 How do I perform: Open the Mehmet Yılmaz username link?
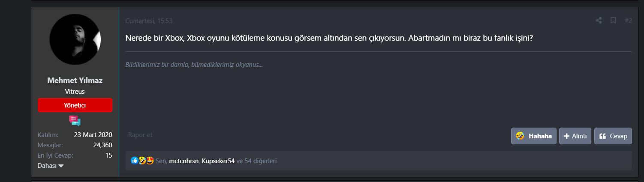coord(75,81)
